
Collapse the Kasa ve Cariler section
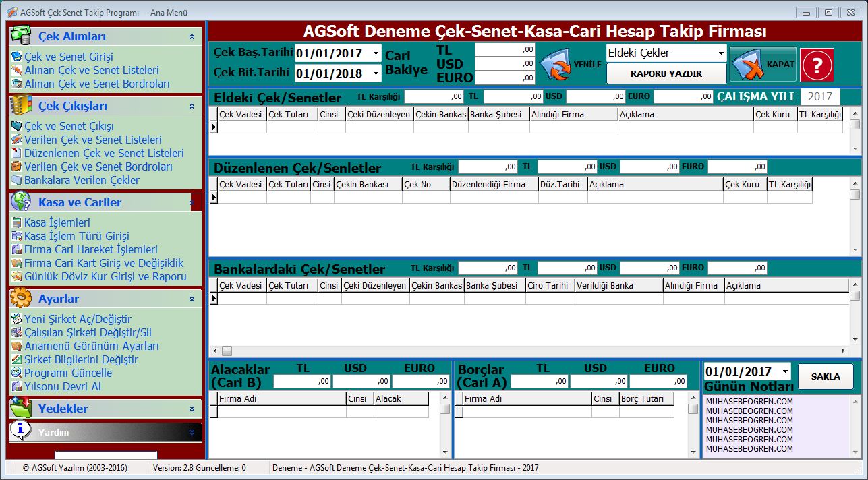click(x=192, y=202)
